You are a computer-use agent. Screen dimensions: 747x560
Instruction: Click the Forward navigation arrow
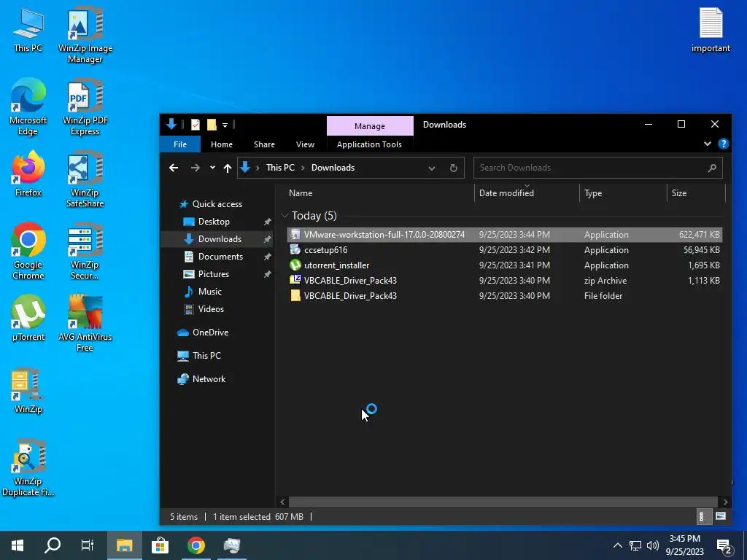[x=196, y=168]
